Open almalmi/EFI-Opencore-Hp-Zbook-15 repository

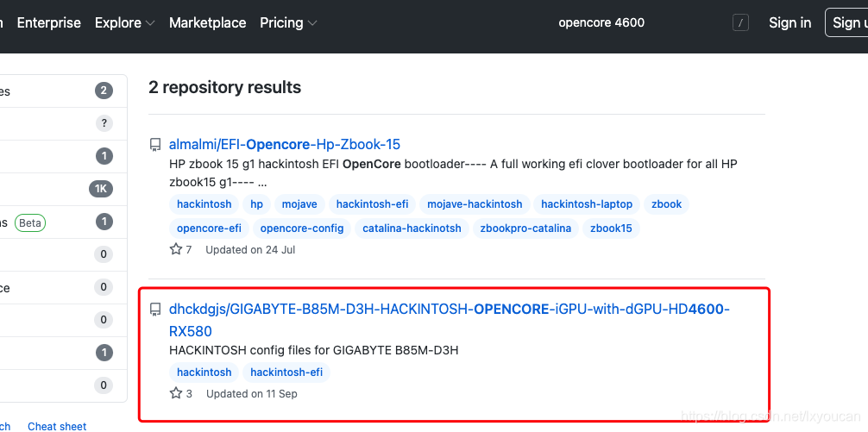(x=285, y=144)
